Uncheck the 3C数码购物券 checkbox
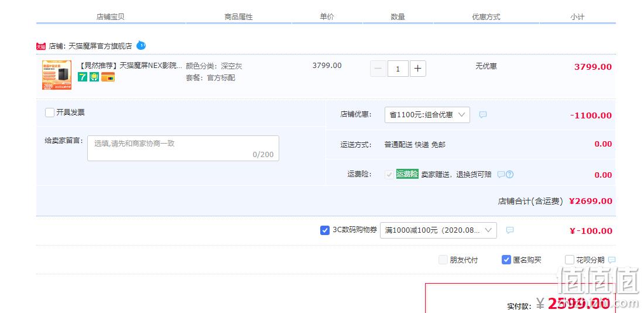Viewport: 644px width, 313px height. point(325,230)
